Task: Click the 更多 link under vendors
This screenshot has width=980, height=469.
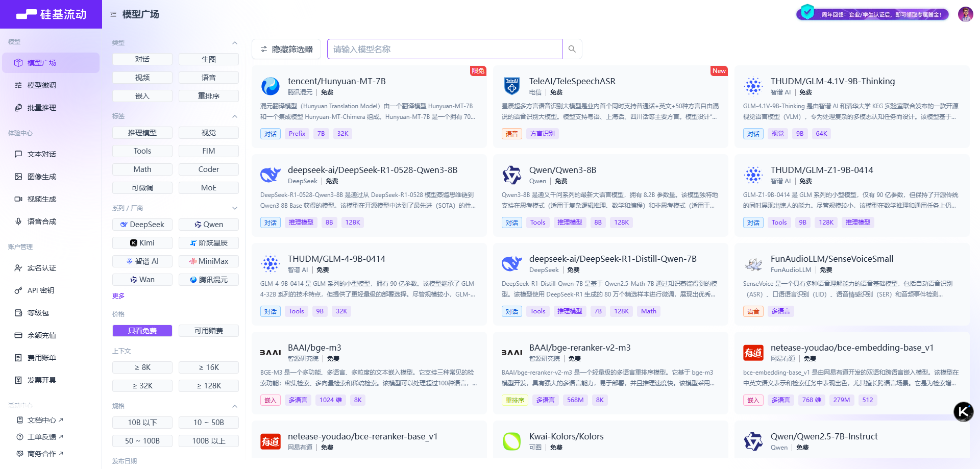Action: coord(118,296)
